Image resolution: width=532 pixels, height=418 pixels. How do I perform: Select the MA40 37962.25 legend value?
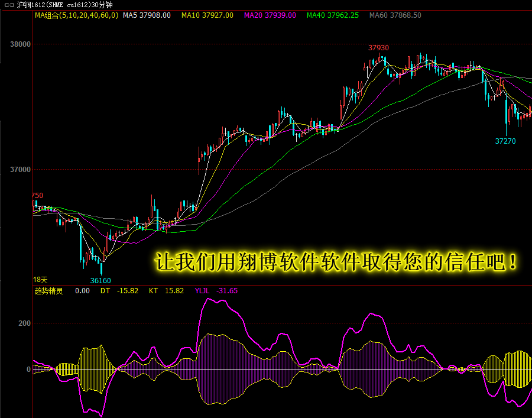[332, 15]
